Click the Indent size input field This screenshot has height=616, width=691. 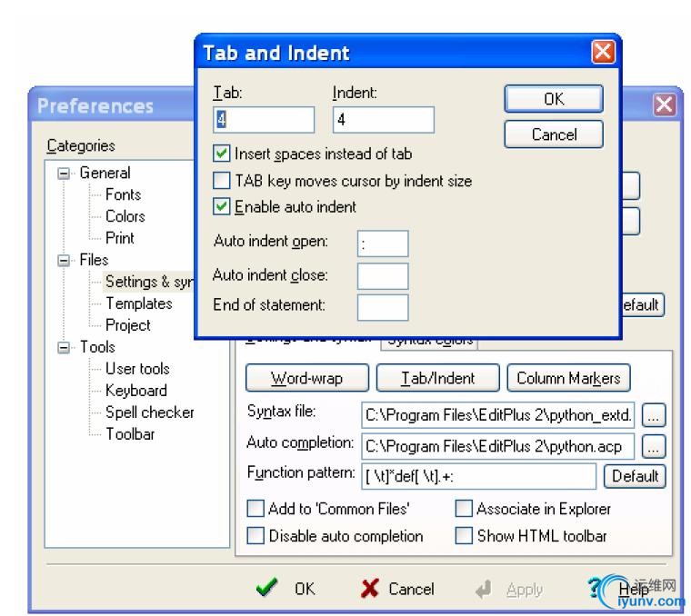384,120
